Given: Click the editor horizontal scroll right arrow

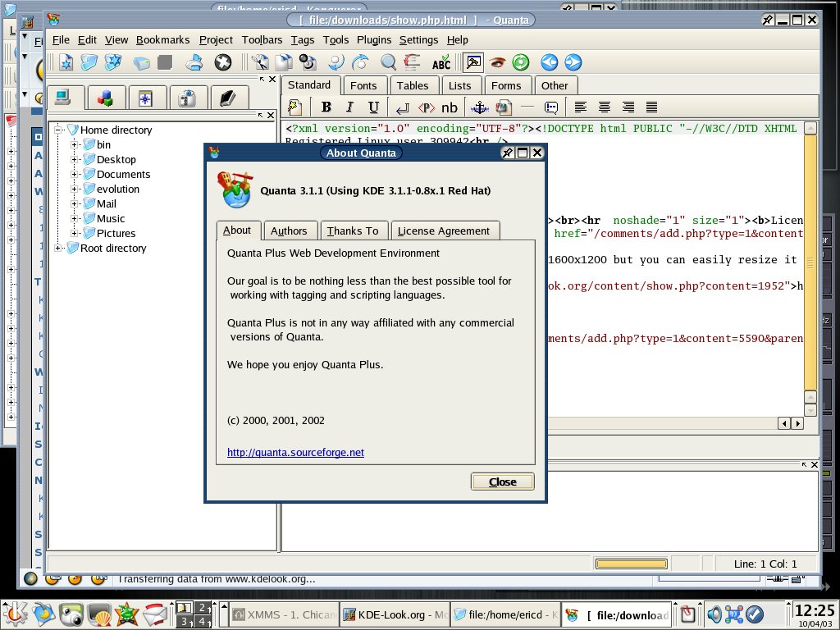Looking at the screenshot, I should (x=797, y=423).
